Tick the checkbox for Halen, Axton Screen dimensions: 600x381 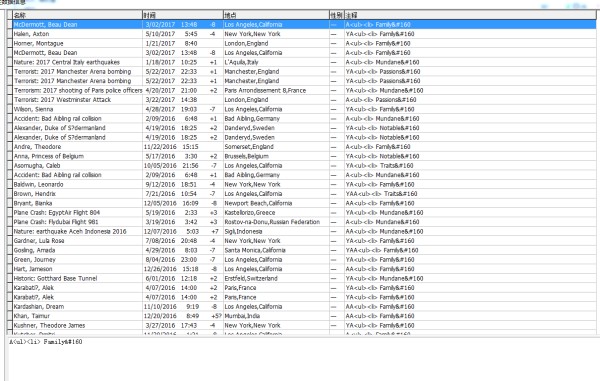point(10,34)
